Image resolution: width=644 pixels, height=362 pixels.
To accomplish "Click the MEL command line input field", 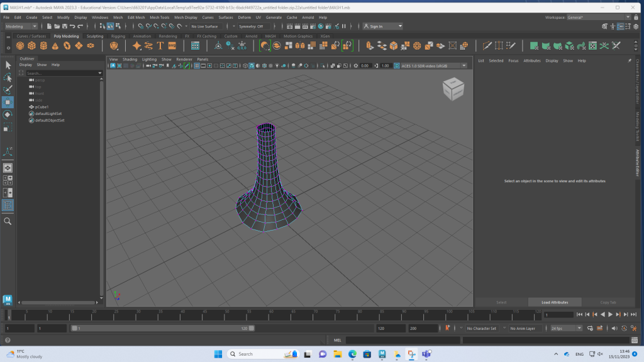I will tap(402, 340).
